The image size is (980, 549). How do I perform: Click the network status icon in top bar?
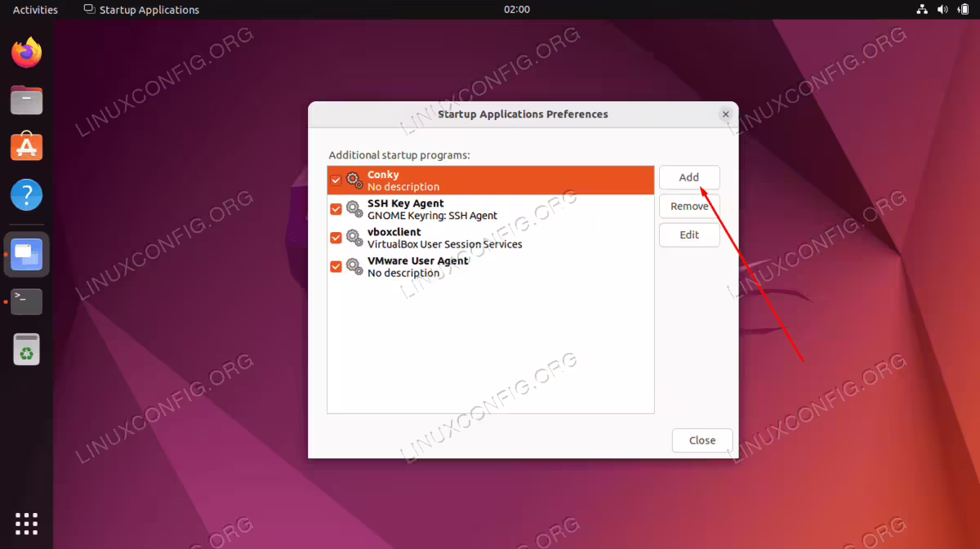coord(922,10)
